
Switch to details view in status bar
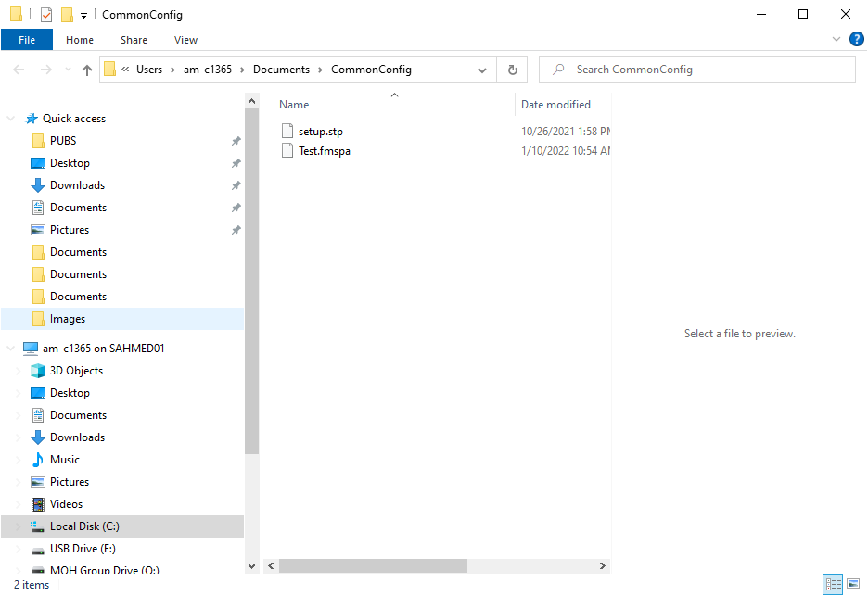833,584
